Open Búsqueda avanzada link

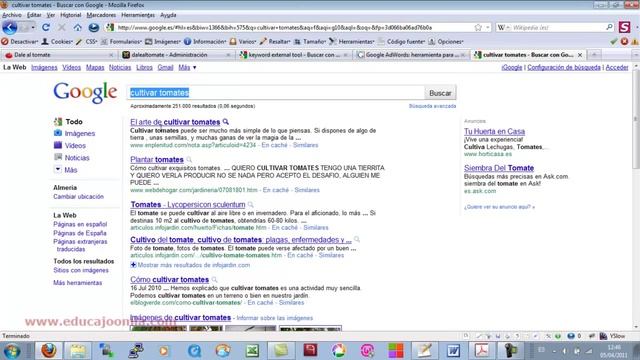pos(432,106)
